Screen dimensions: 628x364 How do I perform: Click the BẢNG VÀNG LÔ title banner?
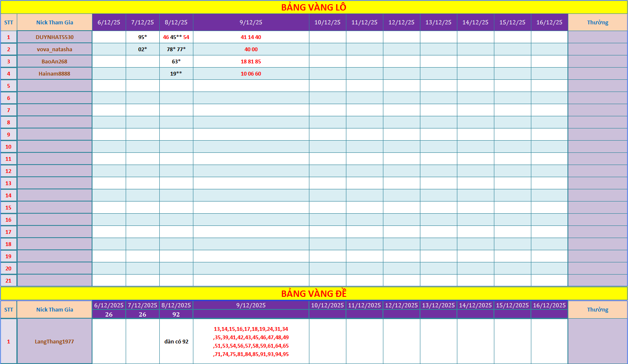point(314,7)
